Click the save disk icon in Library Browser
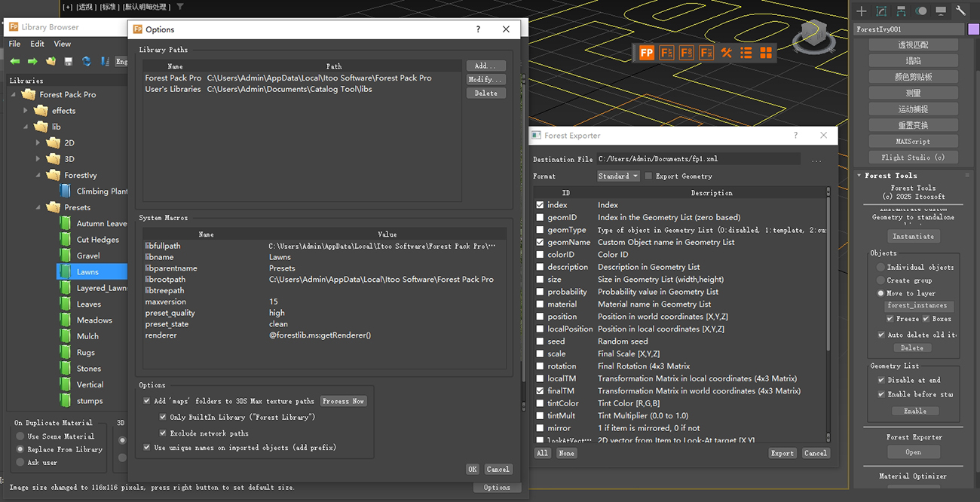Screen dimensions: 980x502 69,61
